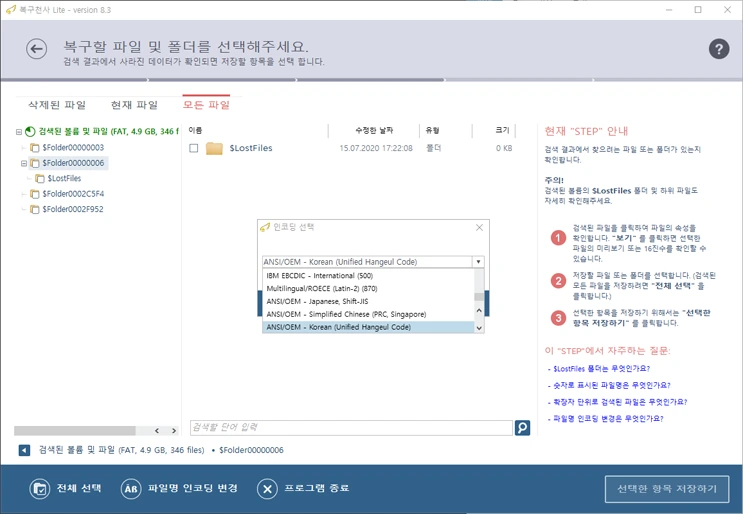Click tree horizontal scrollbar right arrow
Viewport: 743px width, 514px height.
[174, 431]
